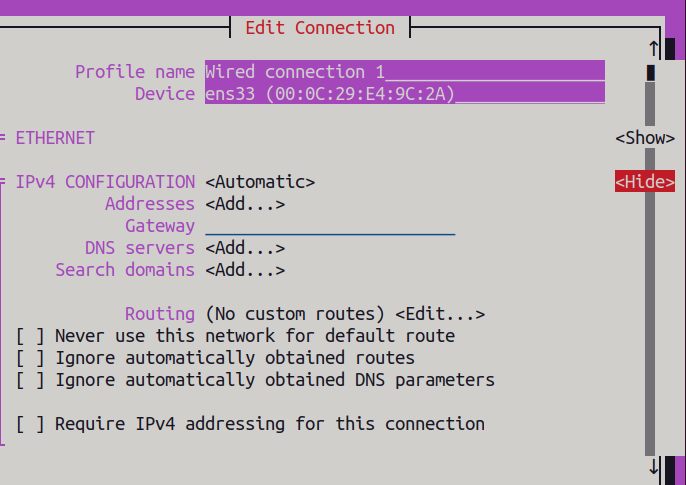Show the ETHERNET section
Image resolution: width=686 pixels, height=485 pixels.
[645, 138]
